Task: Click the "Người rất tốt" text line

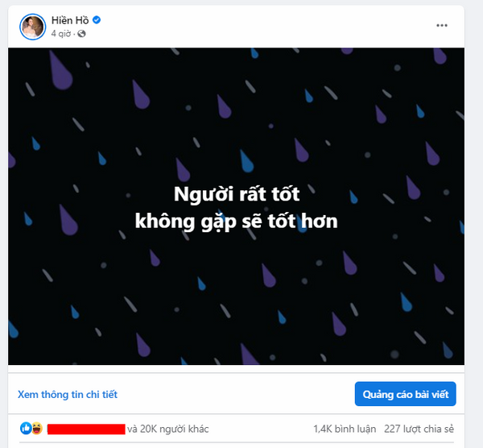Action: tap(237, 194)
